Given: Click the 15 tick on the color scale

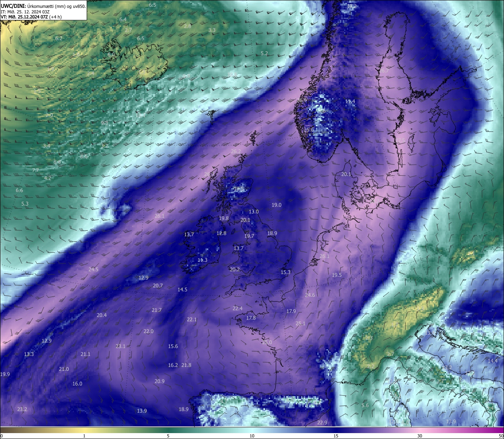Looking at the screenshot, I should pos(335,435).
